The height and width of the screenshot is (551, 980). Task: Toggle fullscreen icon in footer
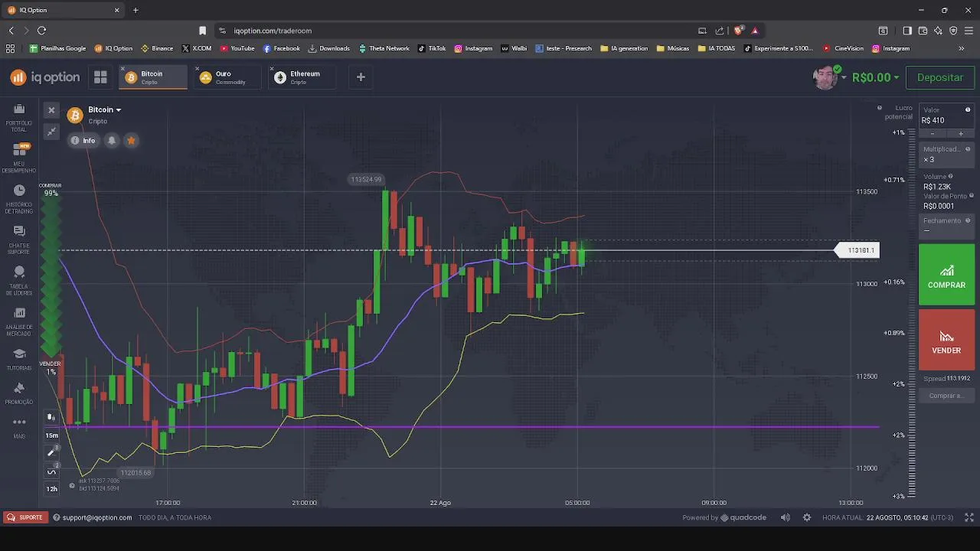click(969, 517)
